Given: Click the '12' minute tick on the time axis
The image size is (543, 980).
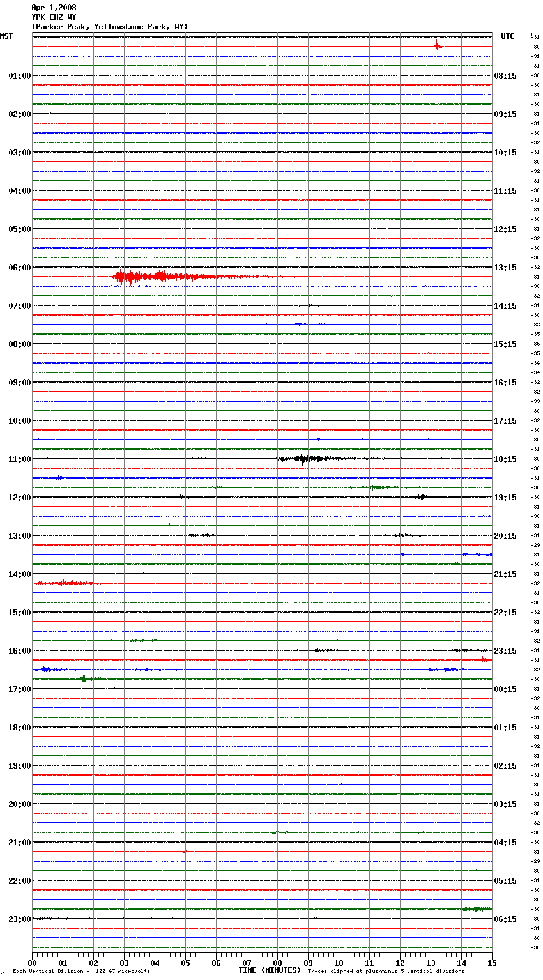Looking at the screenshot, I should pos(400,963).
